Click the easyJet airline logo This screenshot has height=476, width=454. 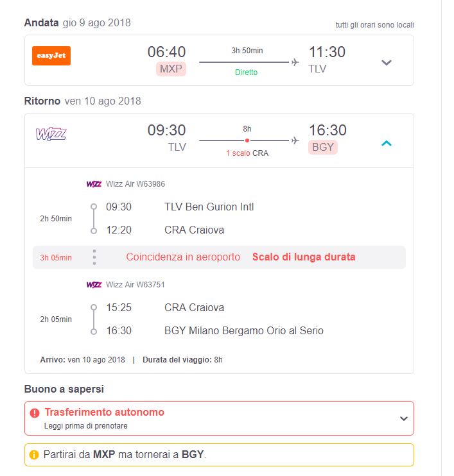click(x=51, y=56)
